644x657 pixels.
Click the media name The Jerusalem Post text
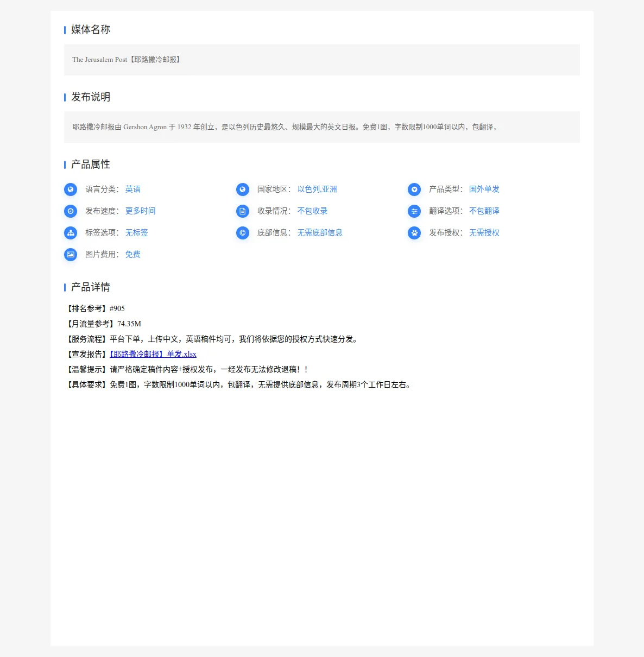pos(127,60)
